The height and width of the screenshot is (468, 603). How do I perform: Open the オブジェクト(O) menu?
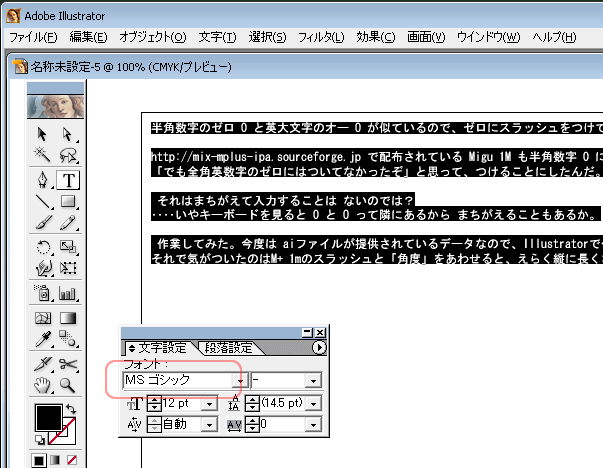coord(153,37)
